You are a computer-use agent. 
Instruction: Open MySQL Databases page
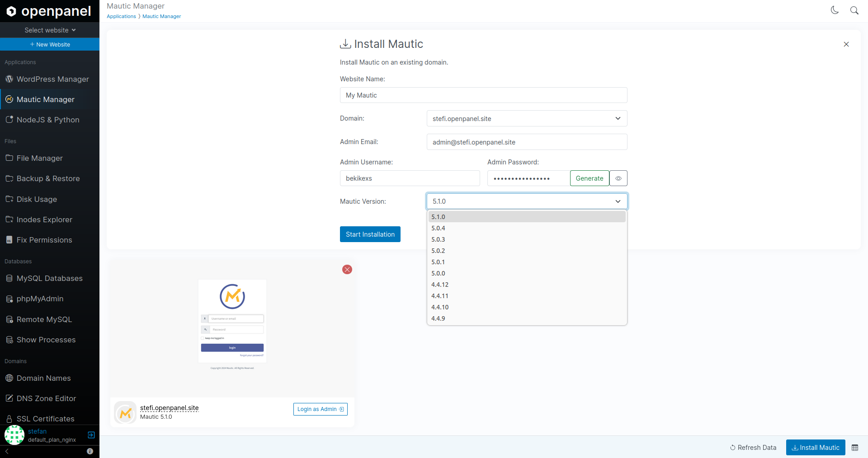coord(50,278)
